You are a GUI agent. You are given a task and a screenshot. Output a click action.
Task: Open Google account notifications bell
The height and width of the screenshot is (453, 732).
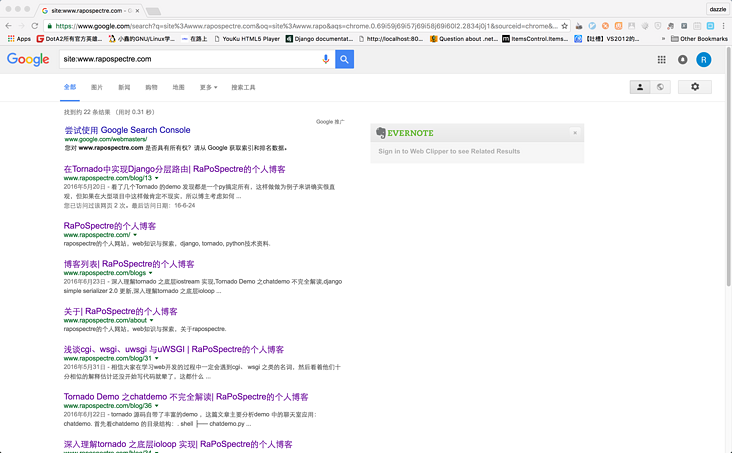coord(683,60)
